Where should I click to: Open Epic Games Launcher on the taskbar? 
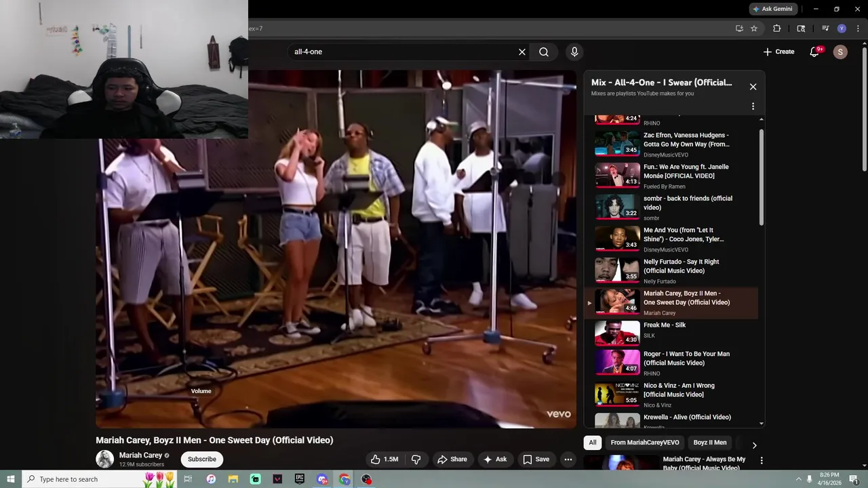[300, 479]
